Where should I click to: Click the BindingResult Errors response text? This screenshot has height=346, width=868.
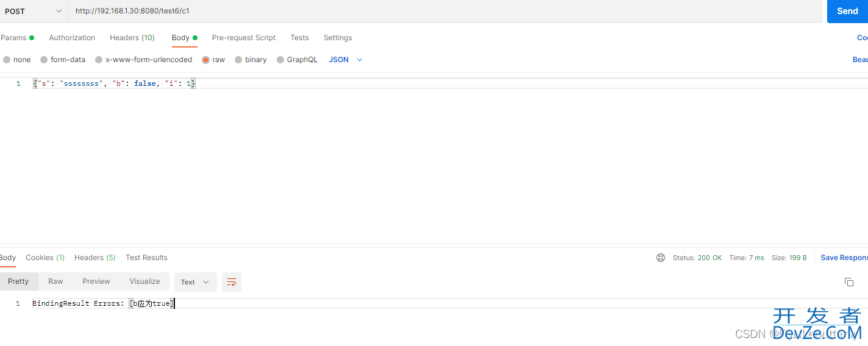point(103,303)
